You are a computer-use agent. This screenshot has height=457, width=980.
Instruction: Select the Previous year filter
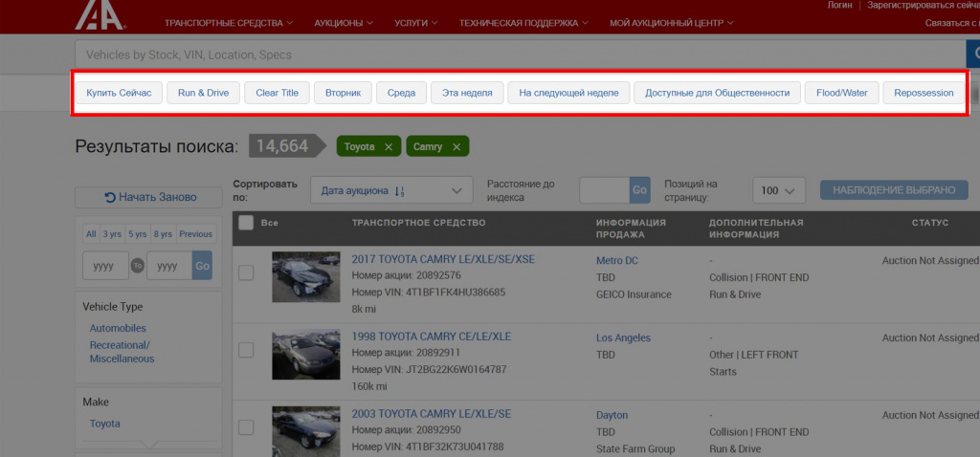point(195,234)
